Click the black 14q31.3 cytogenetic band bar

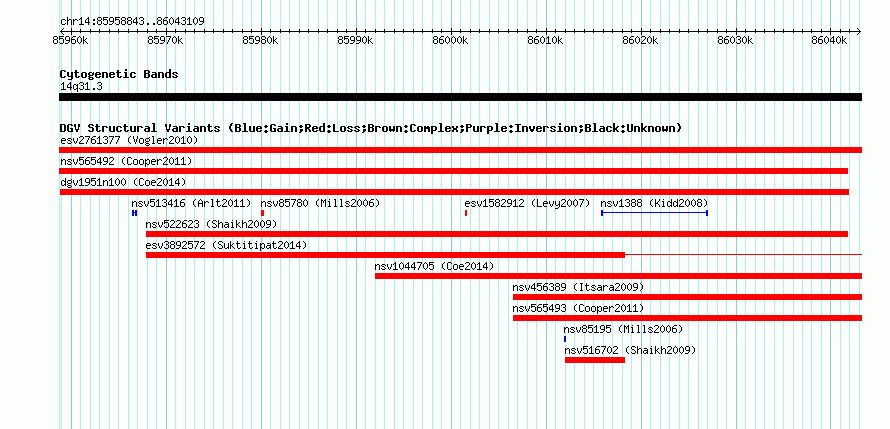pos(460,97)
